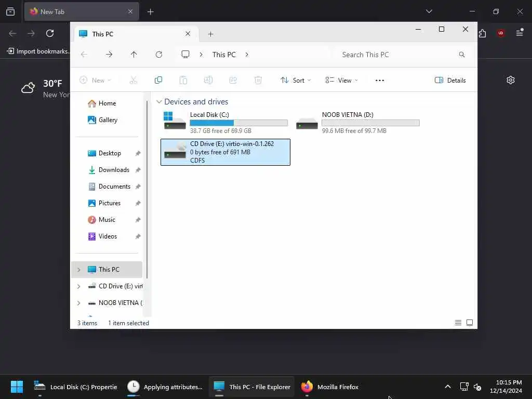Switch to Mozilla Firefox taskbar item
532x399 pixels.
click(x=329, y=387)
